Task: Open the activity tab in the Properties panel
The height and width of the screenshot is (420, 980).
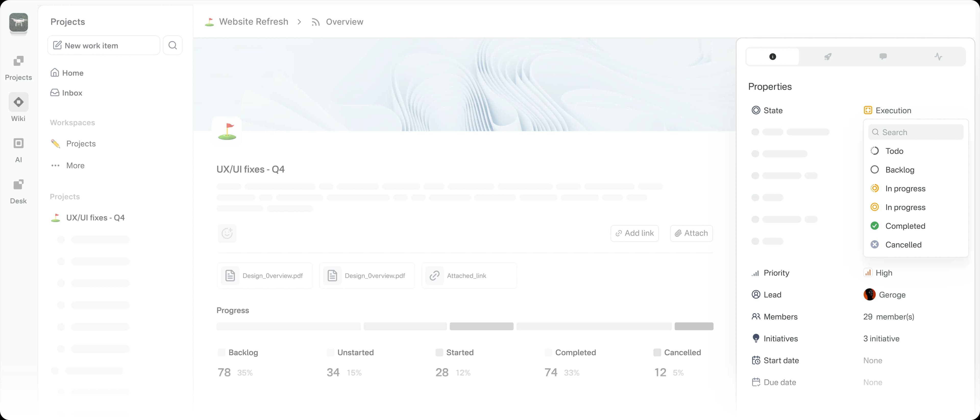Action: 938,56
